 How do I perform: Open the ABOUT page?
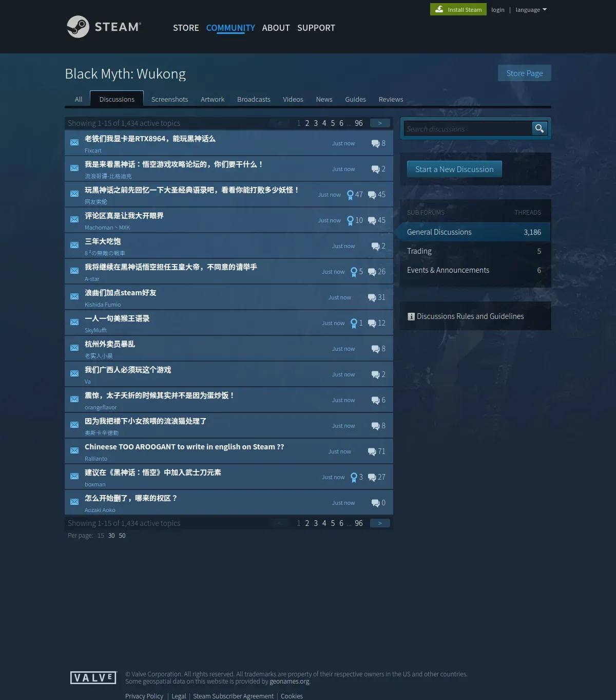[276, 28]
